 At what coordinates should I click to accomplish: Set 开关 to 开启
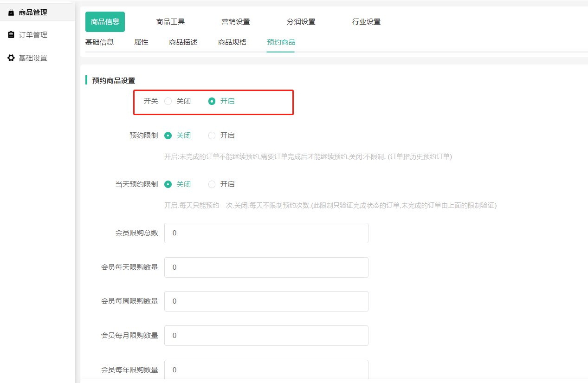tap(221, 101)
